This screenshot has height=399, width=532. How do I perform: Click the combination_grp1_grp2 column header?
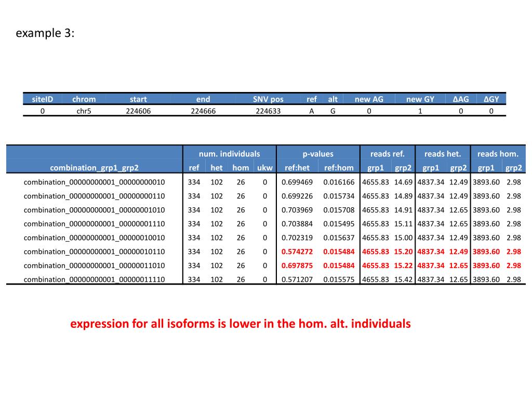[x=94, y=168]
